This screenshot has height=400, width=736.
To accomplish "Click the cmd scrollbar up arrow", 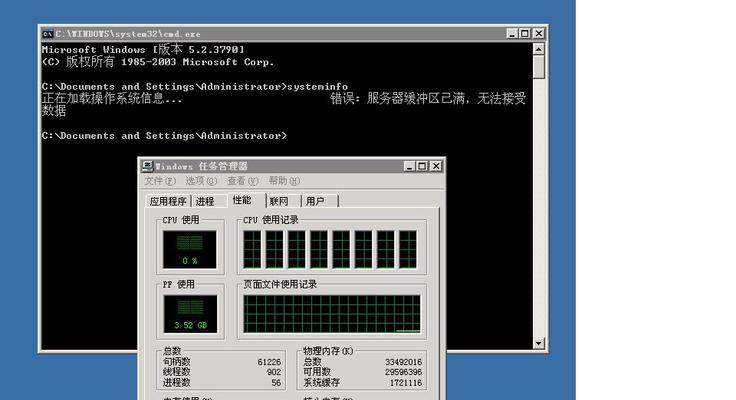I will tap(538, 49).
